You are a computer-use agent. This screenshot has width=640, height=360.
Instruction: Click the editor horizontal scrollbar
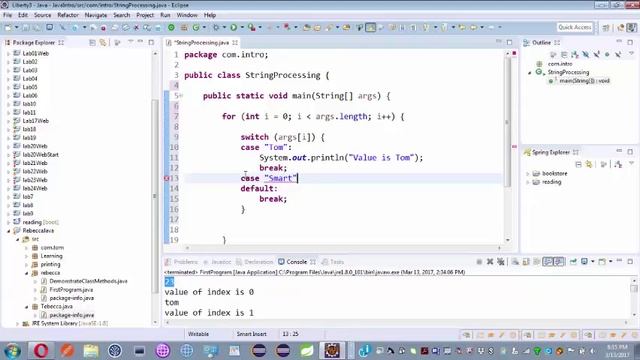pyautogui.click(x=343, y=248)
